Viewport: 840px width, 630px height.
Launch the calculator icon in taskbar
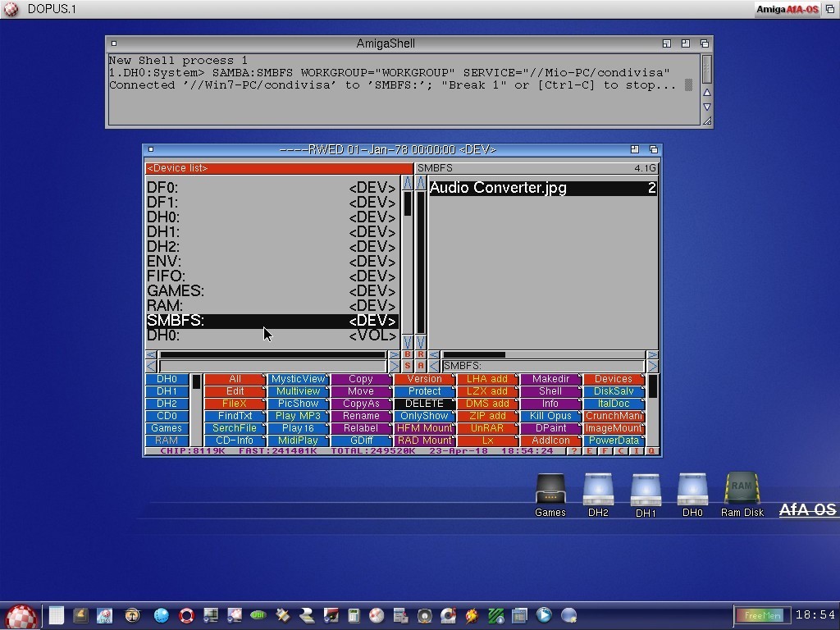354,615
